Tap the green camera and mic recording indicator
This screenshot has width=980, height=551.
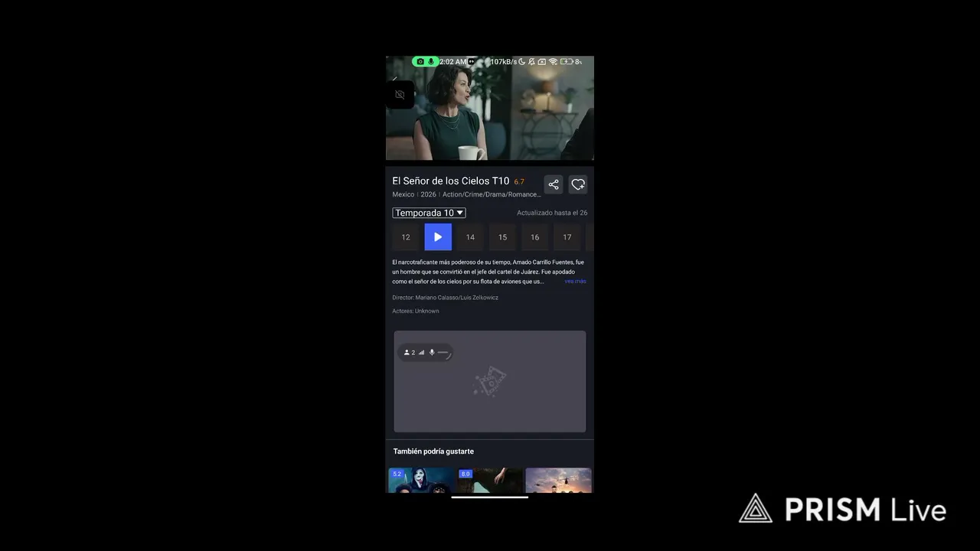coord(425,61)
